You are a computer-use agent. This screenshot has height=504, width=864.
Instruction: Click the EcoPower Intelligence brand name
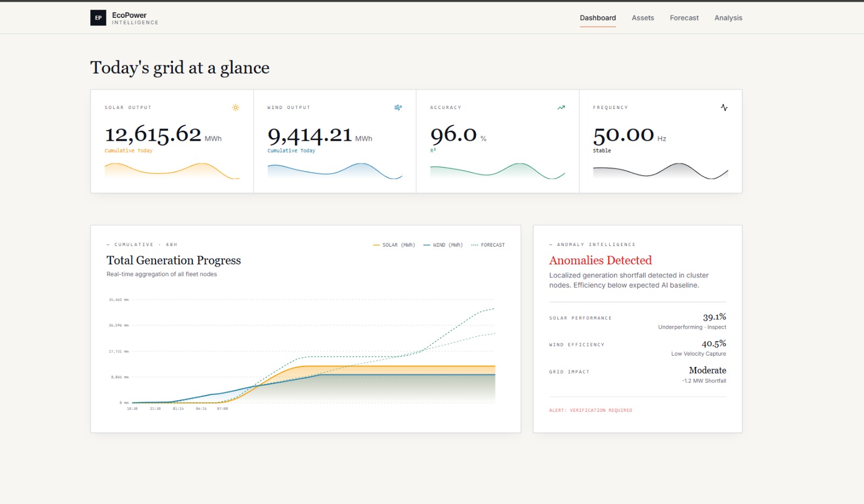(x=135, y=18)
